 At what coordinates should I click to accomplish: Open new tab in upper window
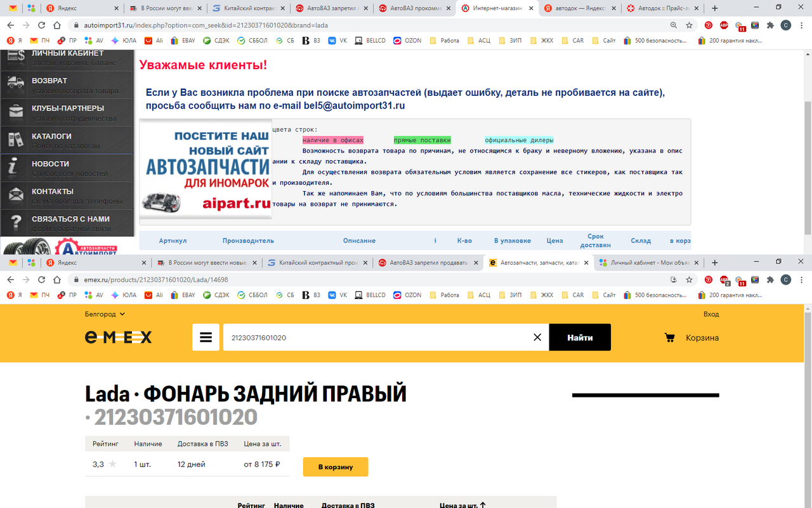point(715,8)
